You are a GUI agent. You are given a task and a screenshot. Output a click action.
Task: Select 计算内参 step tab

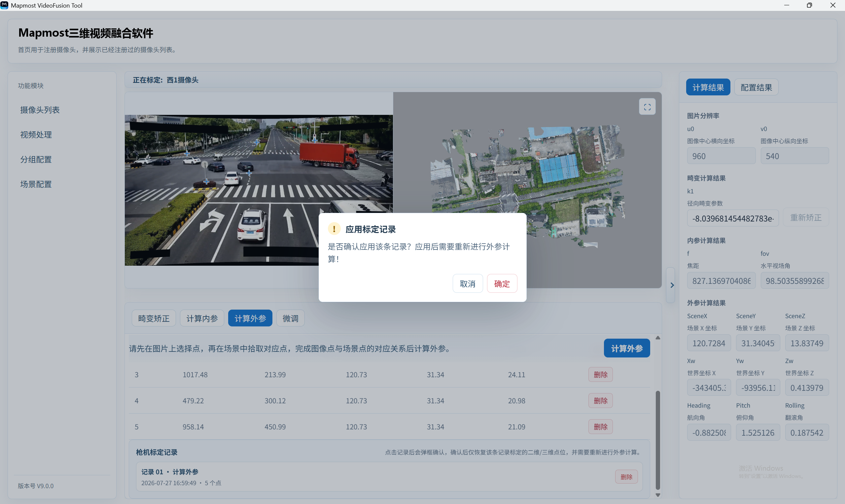point(202,318)
